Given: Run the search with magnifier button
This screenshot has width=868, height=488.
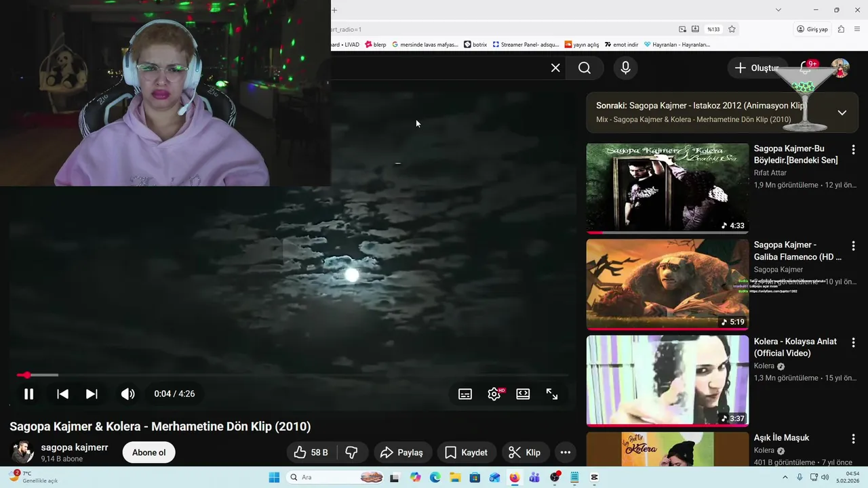Looking at the screenshot, I should click(585, 68).
